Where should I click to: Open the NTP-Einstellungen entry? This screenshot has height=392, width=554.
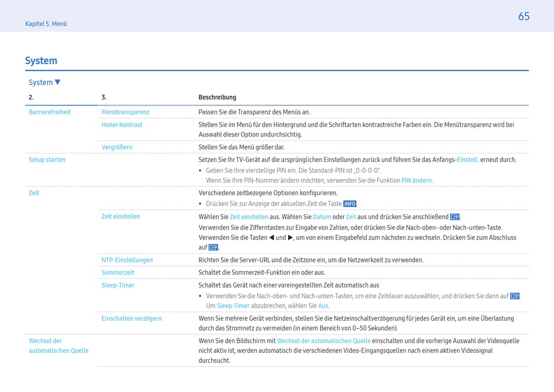tap(127, 260)
